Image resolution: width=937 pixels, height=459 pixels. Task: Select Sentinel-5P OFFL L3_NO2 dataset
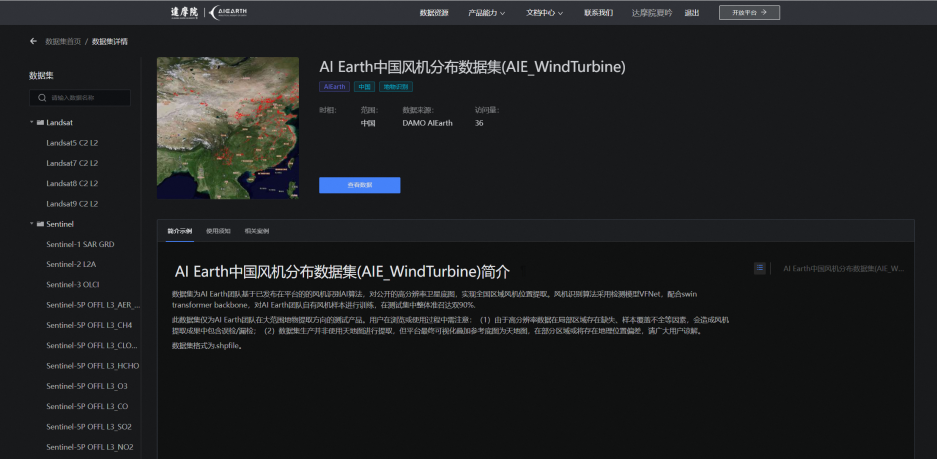(x=90, y=447)
